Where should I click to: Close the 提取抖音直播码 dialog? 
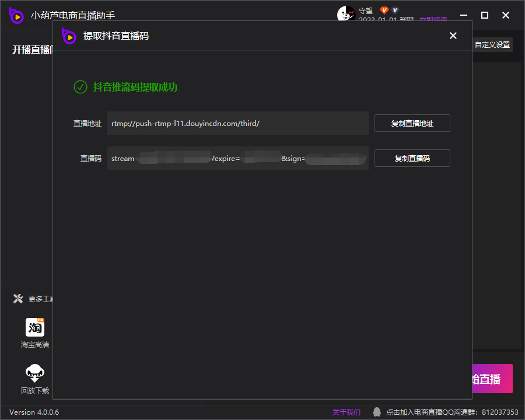pyautogui.click(x=453, y=36)
